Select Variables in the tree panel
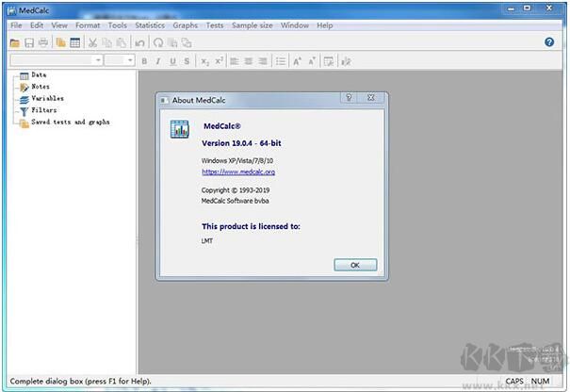 click(x=47, y=98)
